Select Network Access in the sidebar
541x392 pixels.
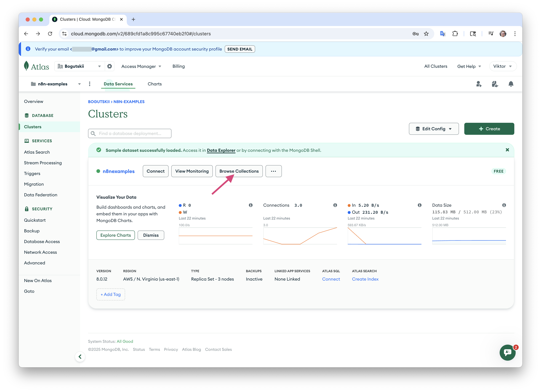tap(41, 252)
